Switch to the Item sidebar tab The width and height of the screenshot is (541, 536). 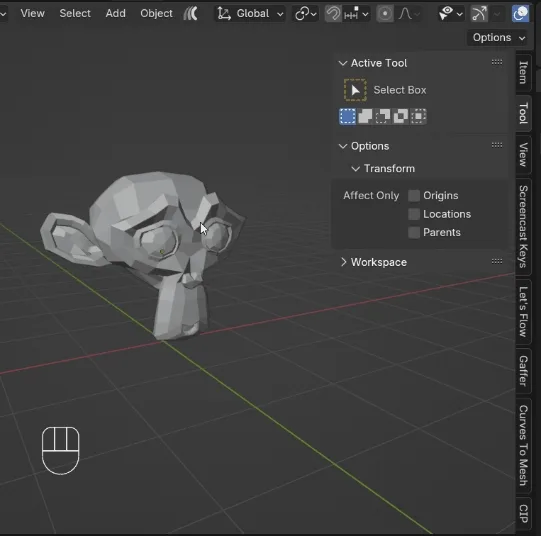click(x=523, y=73)
